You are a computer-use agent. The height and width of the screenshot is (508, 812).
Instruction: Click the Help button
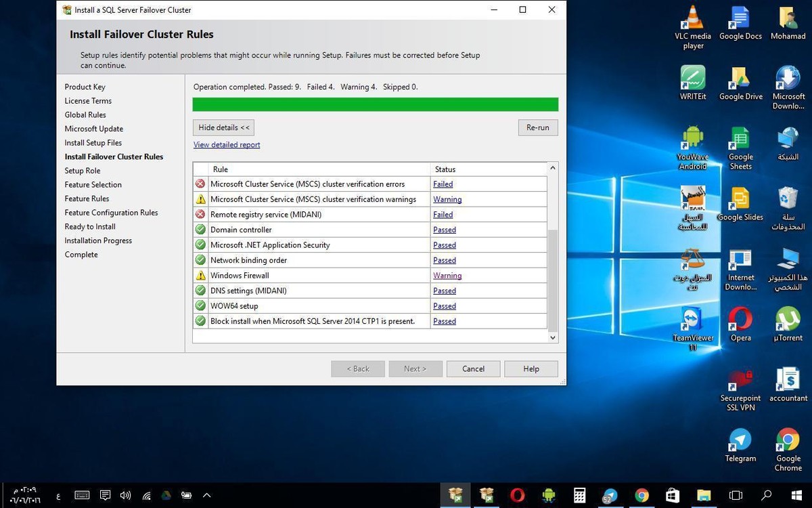point(531,368)
